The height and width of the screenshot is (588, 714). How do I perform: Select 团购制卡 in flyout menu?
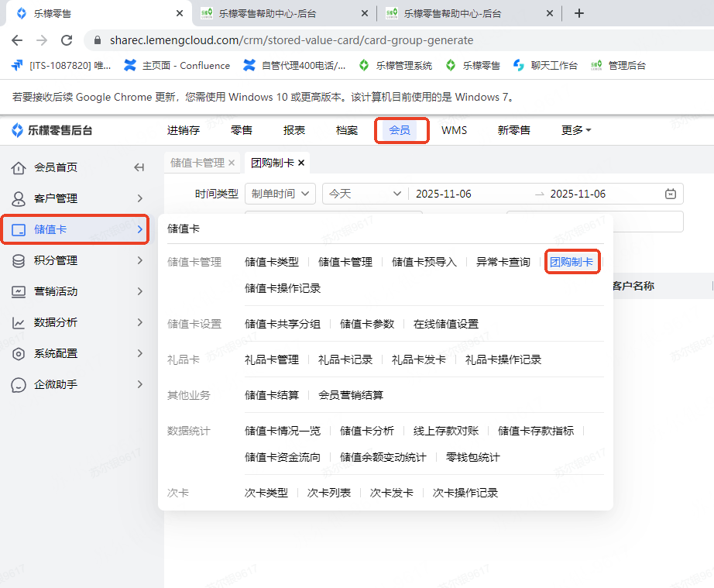pos(572,263)
